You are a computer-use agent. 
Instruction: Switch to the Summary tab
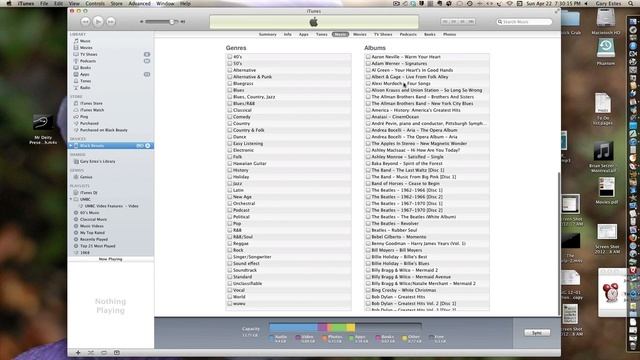(267, 34)
